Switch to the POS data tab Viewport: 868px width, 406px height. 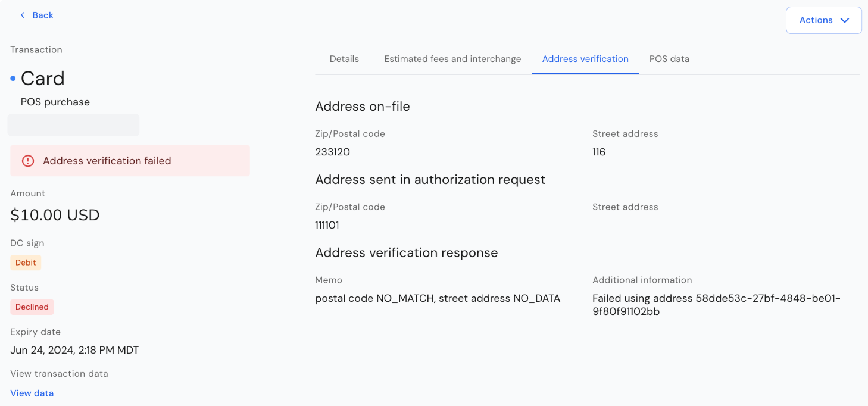(x=669, y=59)
